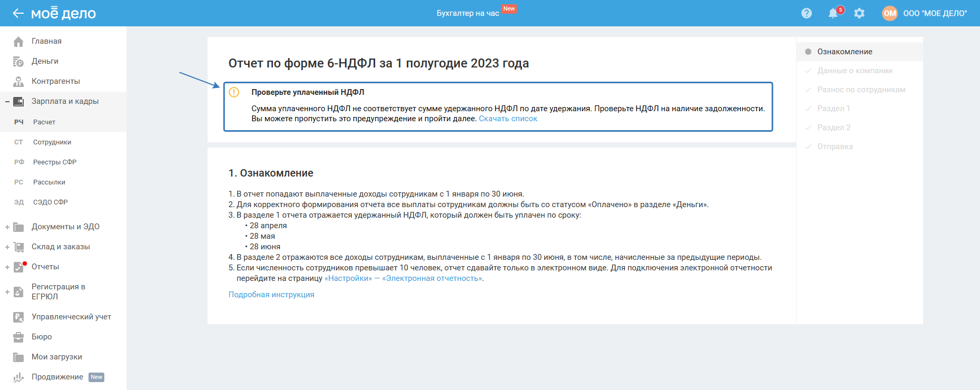Go to the Отправка step
The height and width of the screenshot is (390, 980).
(835, 147)
